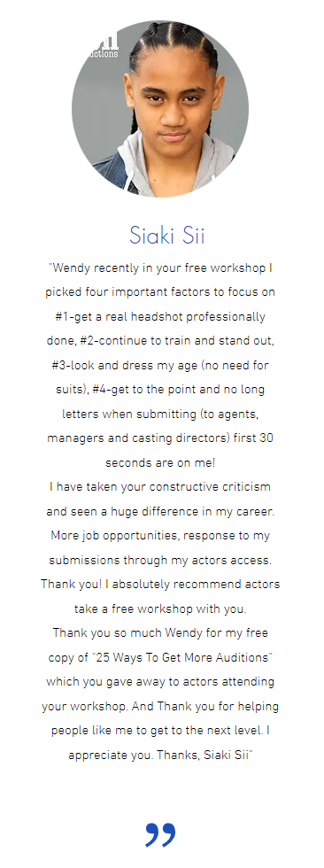Click the Siaki Sii name heading
The width and height of the screenshot is (324, 868).
coord(167,236)
